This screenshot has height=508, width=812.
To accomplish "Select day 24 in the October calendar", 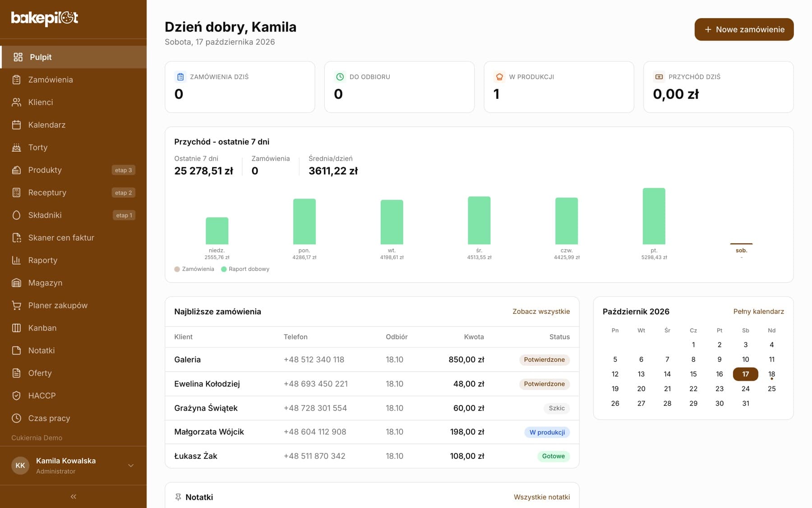I will [x=745, y=389].
